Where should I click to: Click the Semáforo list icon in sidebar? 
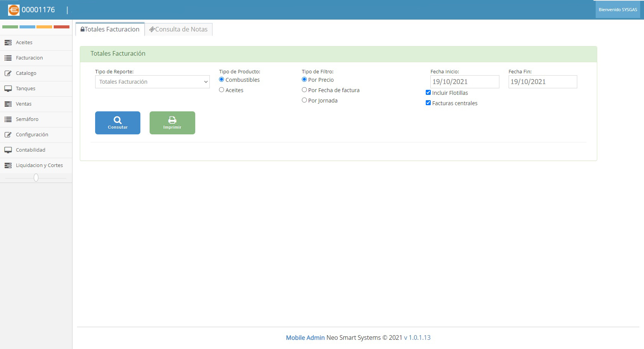coord(8,119)
